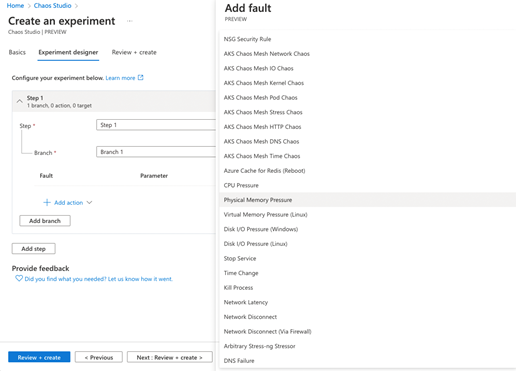Click Next: Review + create button
This screenshot has height=371, width=516.
pos(170,357)
